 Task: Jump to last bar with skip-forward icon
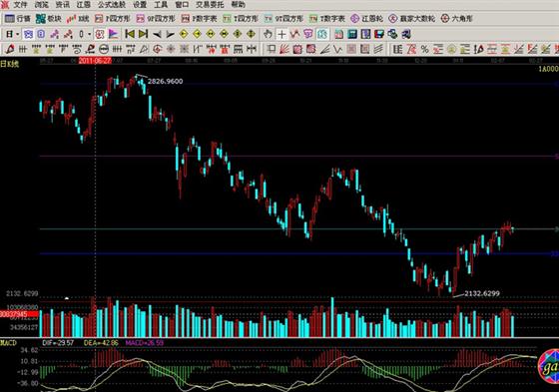[144, 34]
